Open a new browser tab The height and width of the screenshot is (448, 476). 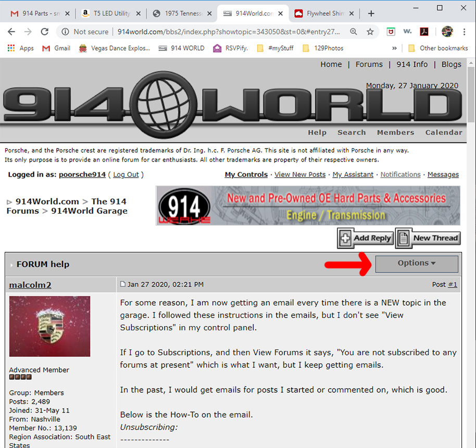coord(371,14)
